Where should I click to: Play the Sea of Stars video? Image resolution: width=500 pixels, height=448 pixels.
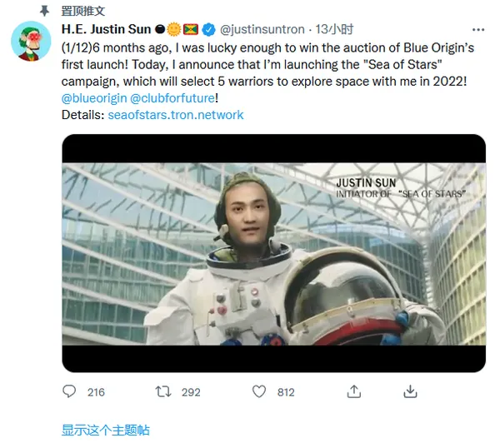click(273, 253)
